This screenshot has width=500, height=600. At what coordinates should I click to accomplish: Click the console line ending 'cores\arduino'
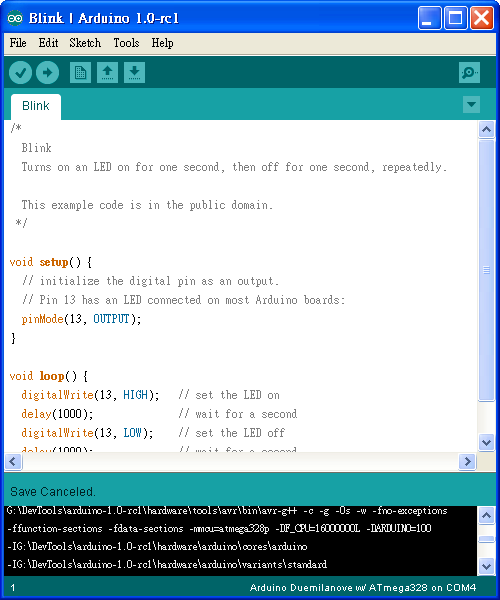coord(157,546)
